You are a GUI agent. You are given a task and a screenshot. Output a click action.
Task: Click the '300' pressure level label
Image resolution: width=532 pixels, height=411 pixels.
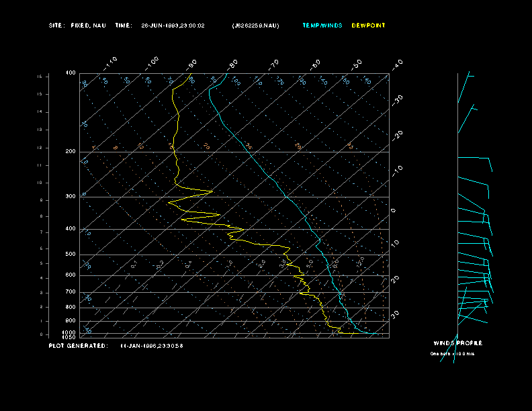[71, 196]
